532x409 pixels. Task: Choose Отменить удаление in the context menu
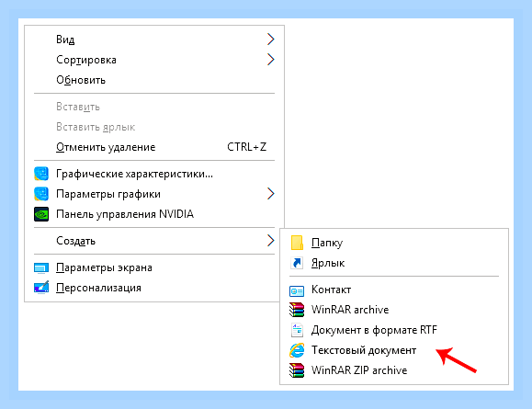[154, 147]
